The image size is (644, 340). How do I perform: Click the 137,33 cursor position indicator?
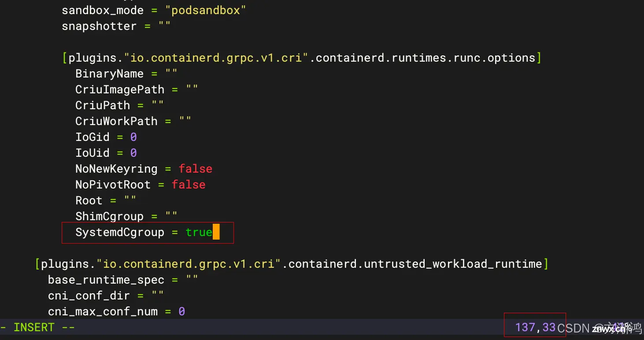pos(535,327)
